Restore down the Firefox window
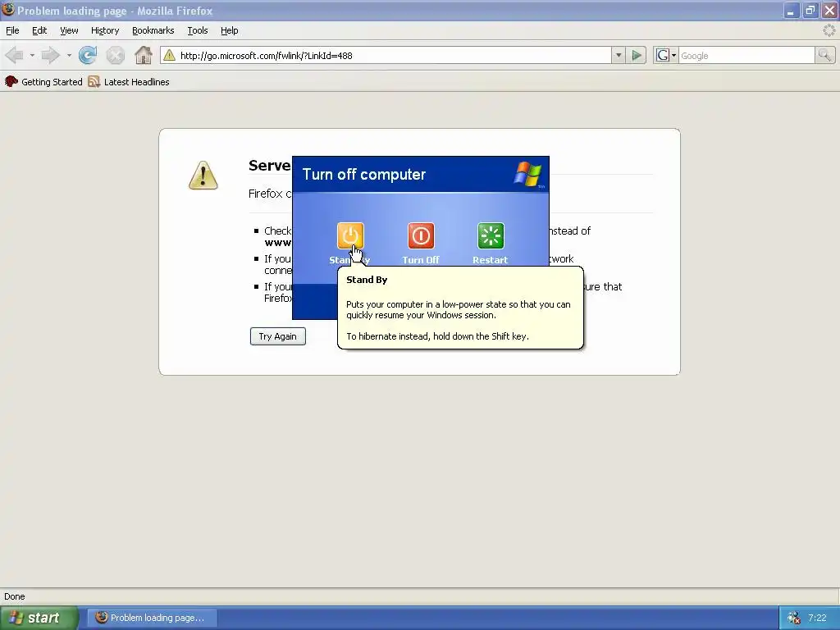Viewport: 840px width, 630px height. 810,10
